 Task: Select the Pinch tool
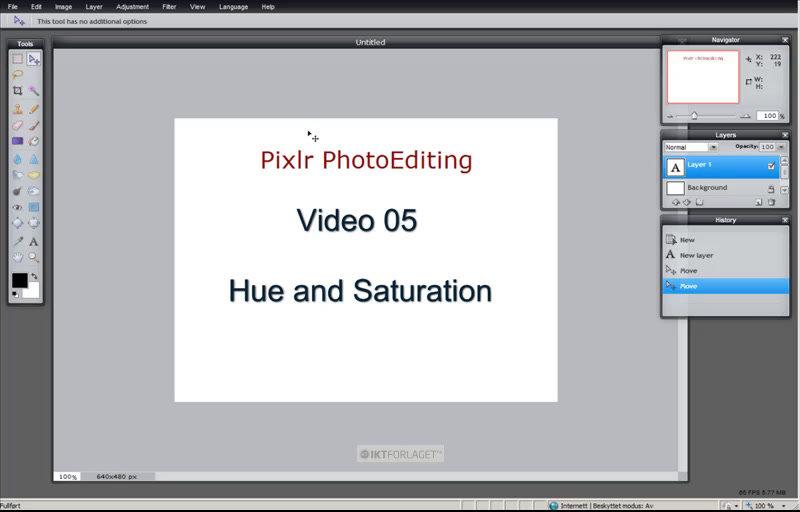click(34, 223)
